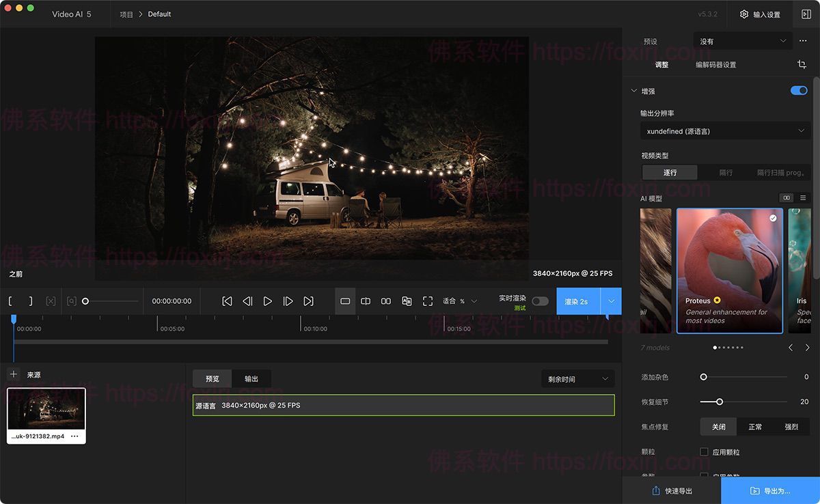
Task: Click the crop icon above the adjustments panel
Action: pyautogui.click(x=801, y=64)
